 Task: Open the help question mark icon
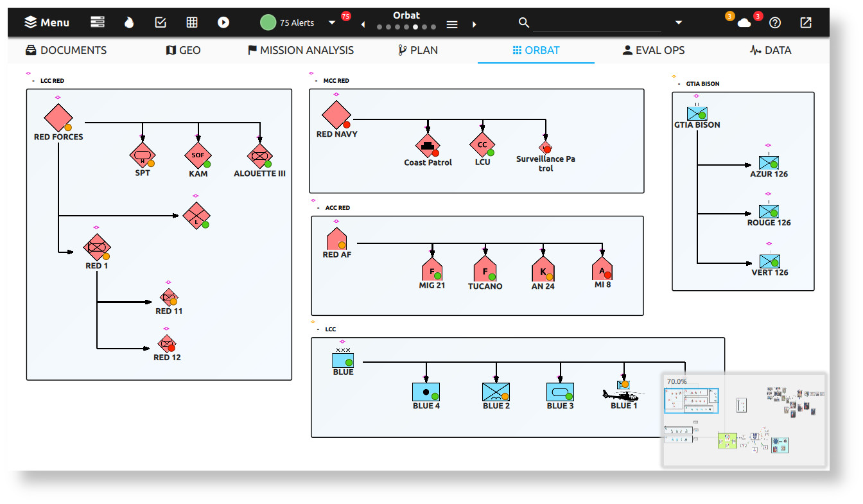coord(775,22)
